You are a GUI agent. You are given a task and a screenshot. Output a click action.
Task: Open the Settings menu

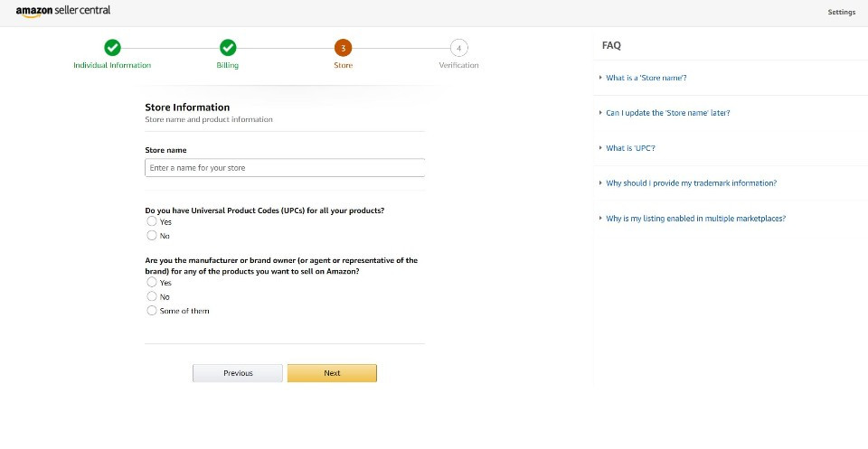[841, 13]
